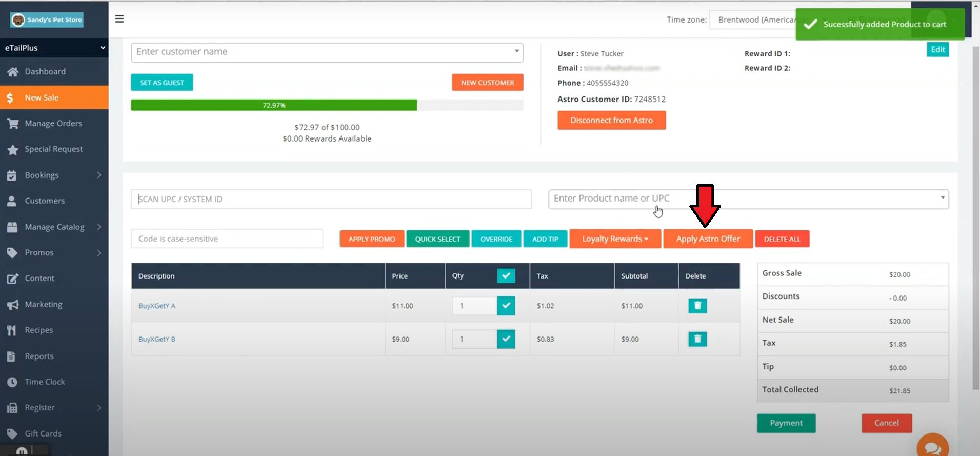The height and width of the screenshot is (456, 980).
Task: Click the Apply Astro Offer button
Action: [708, 239]
